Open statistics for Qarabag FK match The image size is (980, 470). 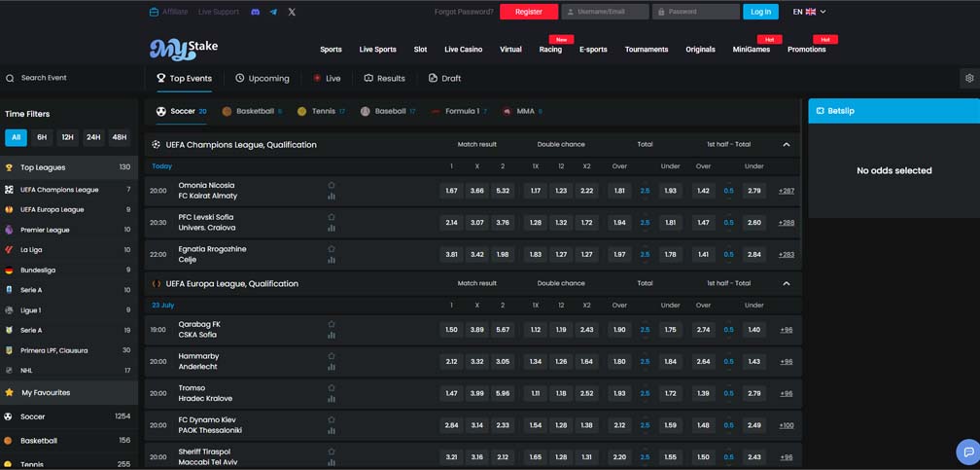[332, 335]
